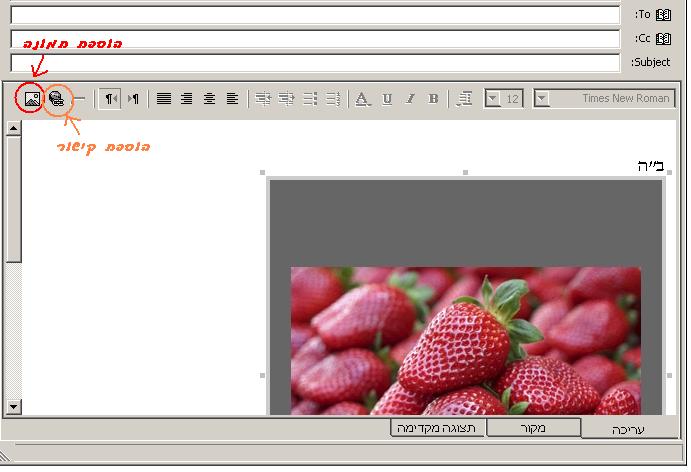Click the :To label
691x472 pixels.
click(643, 15)
